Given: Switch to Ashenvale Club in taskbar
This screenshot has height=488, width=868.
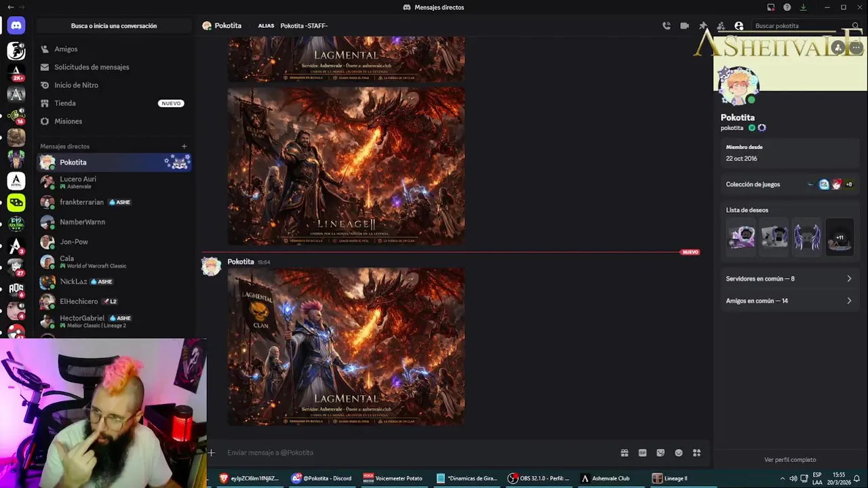Looking at the screenshot, I should pyautogui.click(x=610, y=479).
